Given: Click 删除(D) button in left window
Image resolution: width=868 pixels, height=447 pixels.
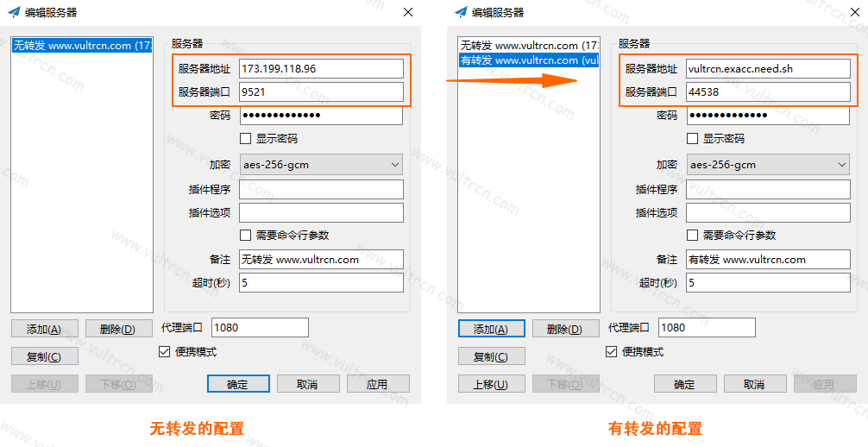Looking at the screenshot, I should point(118,329).
